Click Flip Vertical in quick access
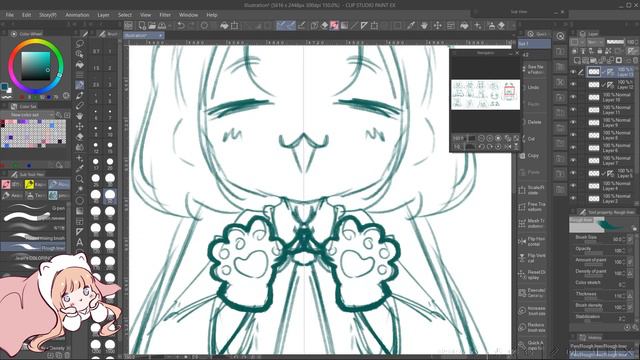Image resolution: width=640 pixels, height=360 pixels. coord(533,258)
